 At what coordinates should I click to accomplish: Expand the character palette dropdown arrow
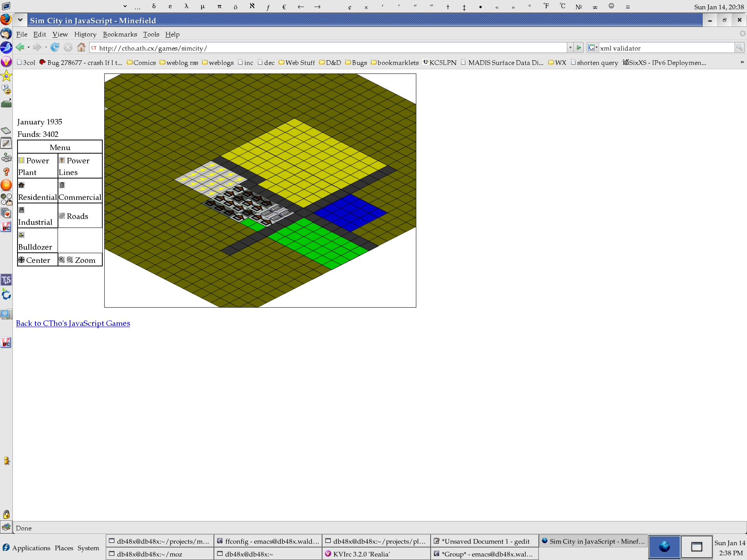(x=125, y=6)
